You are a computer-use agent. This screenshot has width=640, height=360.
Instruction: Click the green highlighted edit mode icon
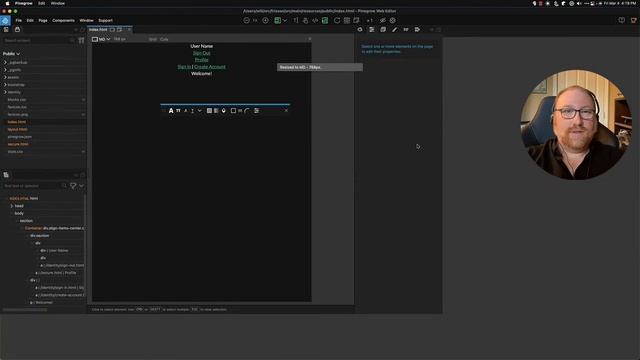(325, 20)
